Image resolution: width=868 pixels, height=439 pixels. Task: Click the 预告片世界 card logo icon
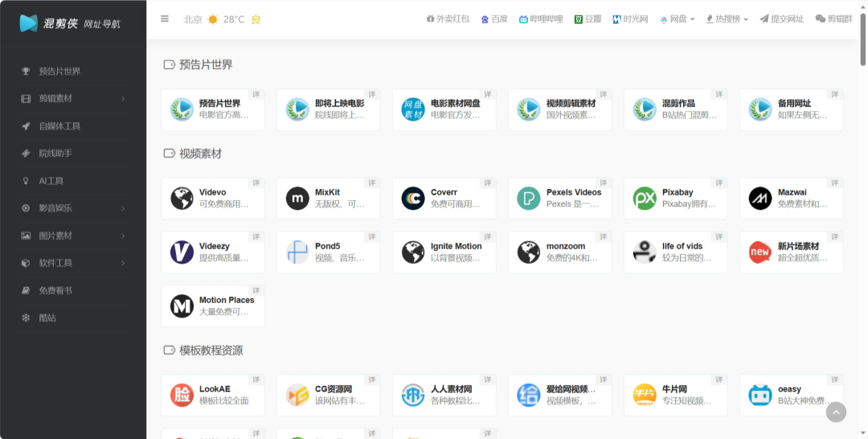click(182, 109)
